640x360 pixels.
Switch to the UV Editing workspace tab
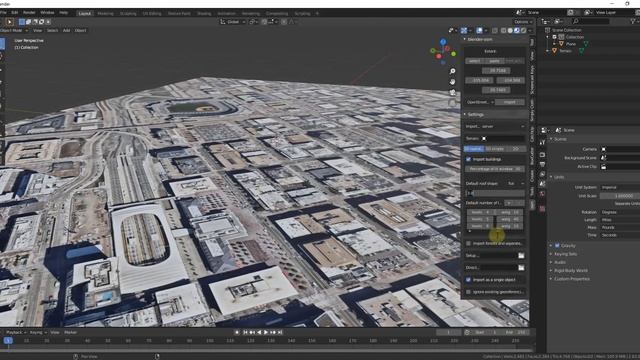tap(152, 13)
